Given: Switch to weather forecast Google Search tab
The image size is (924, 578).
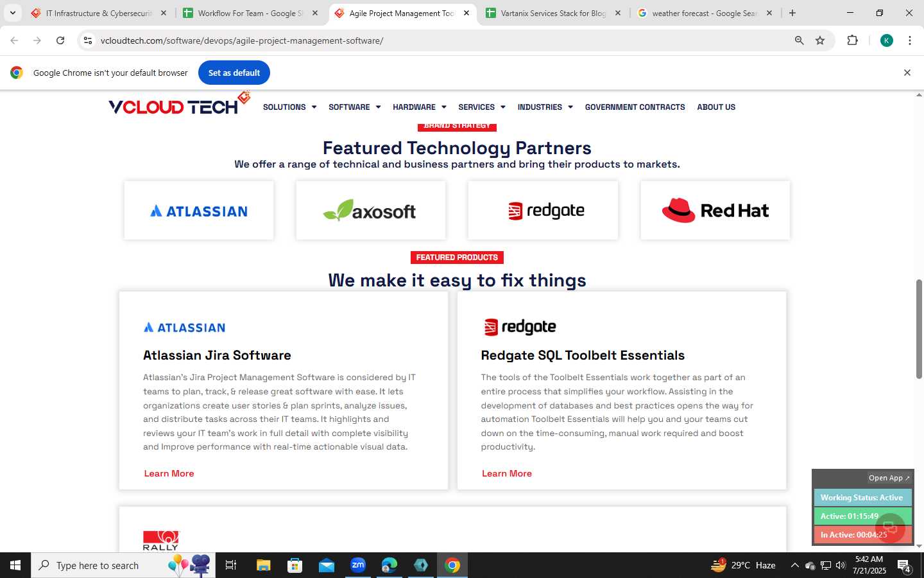Looking at the screenshot, I should pos(705,13).
